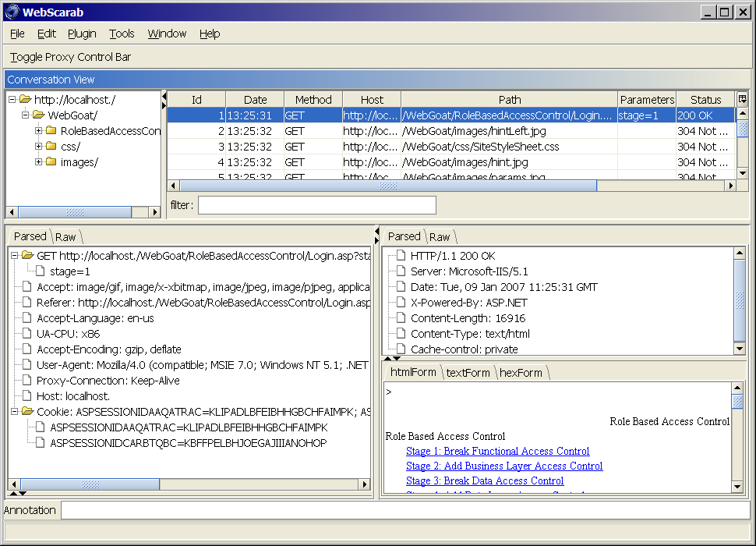Click response headers scroll up arrow
The width and height of the screenshot is (756, 546).
coord(739,252)
